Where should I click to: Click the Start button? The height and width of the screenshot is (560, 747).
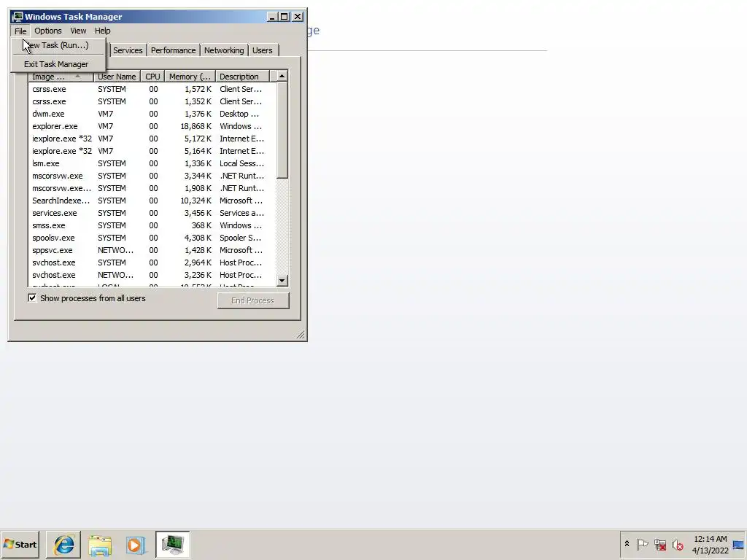tap(20, 544)
